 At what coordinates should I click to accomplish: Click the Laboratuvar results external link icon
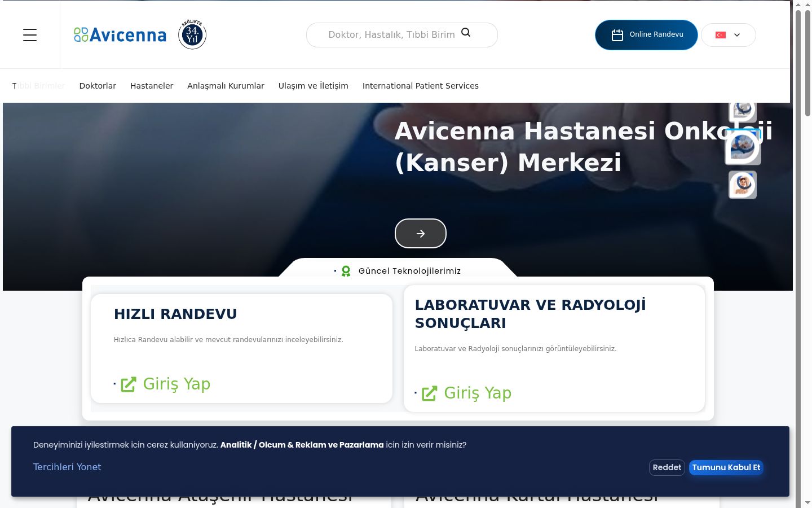[430, 393]
